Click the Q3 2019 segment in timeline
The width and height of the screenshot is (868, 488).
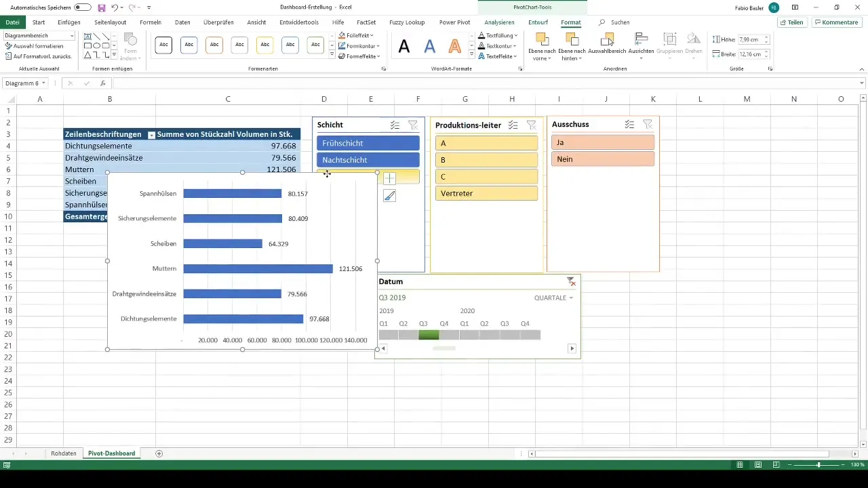point(429,335)
